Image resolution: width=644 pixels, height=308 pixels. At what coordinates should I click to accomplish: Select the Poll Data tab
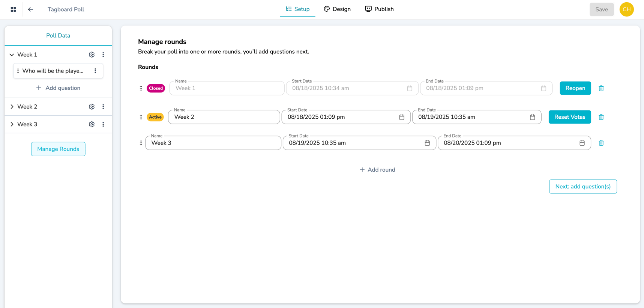tap(58, 36)
